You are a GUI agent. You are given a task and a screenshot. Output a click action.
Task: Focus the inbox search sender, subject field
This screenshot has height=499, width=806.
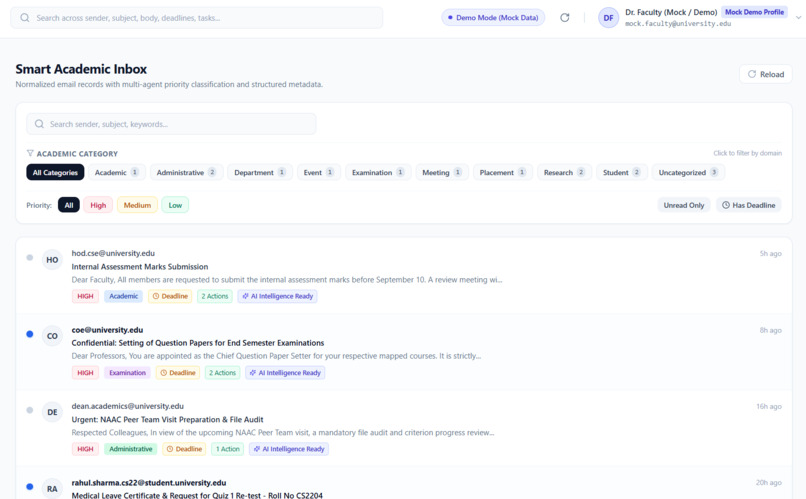click(171, 124)
